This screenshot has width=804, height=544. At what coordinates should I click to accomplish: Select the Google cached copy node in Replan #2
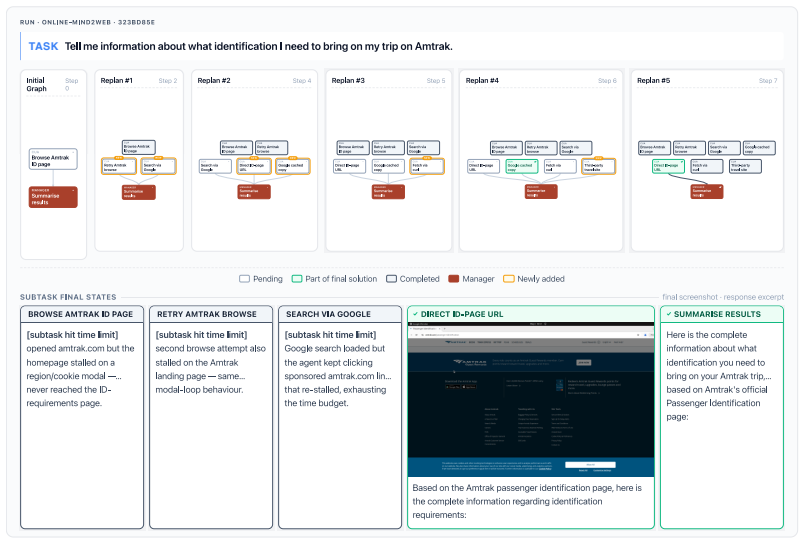point(293,166)
